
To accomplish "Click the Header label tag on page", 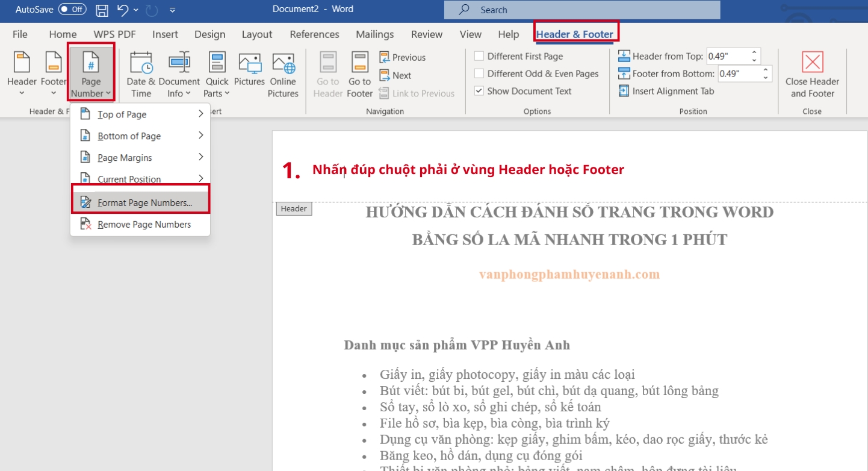I will coord(294,208).
